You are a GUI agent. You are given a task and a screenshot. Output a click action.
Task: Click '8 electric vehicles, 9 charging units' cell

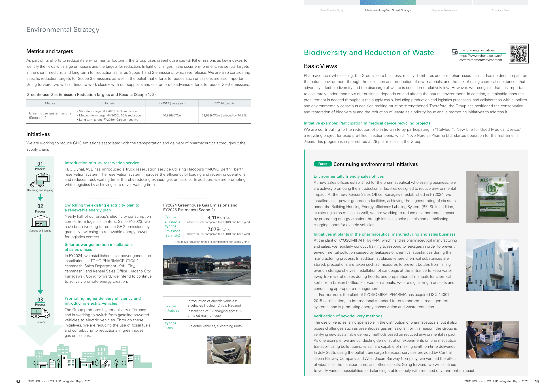pyautogui.click(x=214, y=326)
